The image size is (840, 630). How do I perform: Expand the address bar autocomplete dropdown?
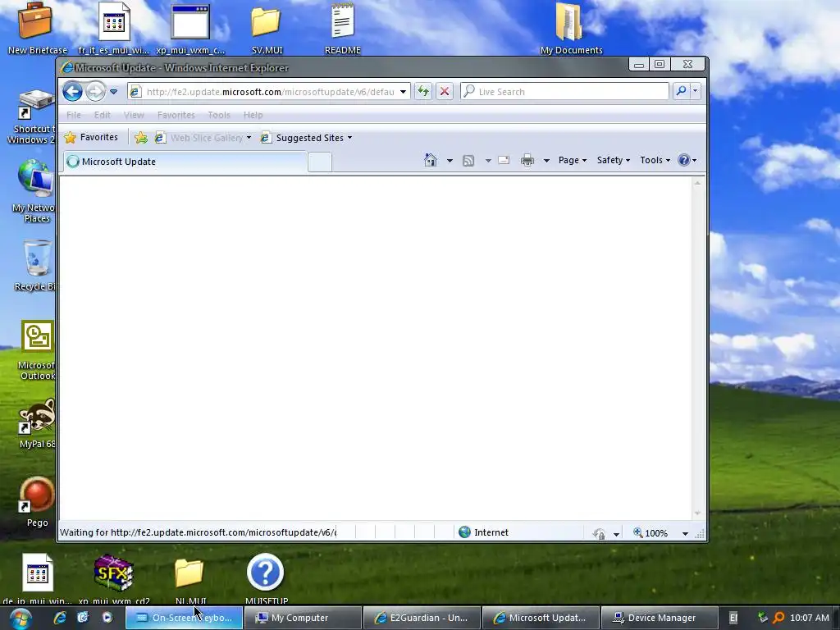click(x=403, y=92)
